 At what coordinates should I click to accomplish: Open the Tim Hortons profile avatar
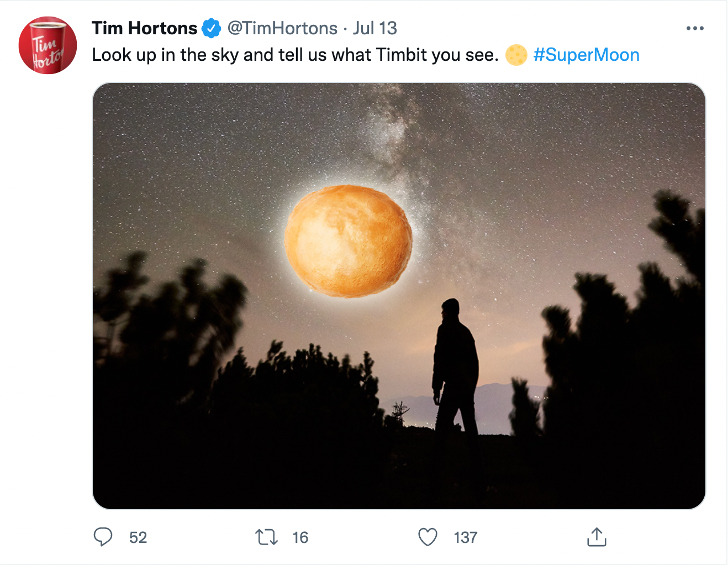pos(48,45)
